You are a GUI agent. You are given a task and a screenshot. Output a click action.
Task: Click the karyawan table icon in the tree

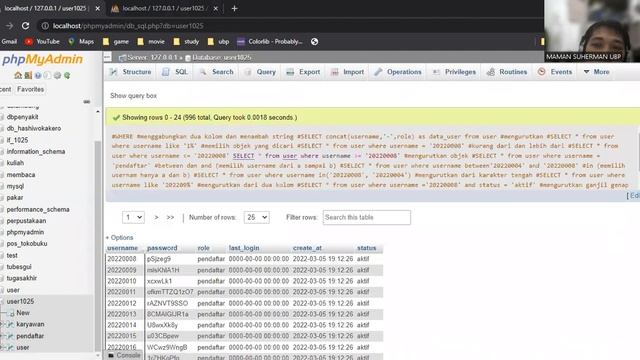pos(10,324)
